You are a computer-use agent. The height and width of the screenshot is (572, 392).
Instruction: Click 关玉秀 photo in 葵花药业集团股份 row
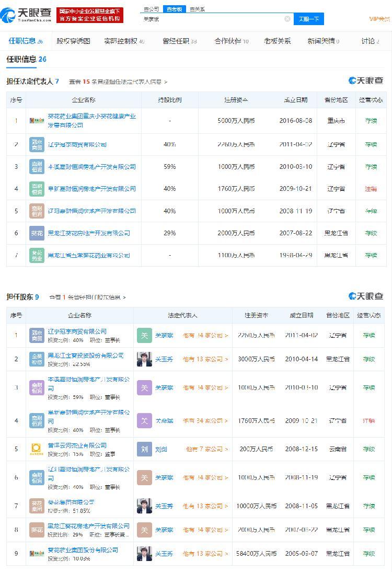click(144, 554)
